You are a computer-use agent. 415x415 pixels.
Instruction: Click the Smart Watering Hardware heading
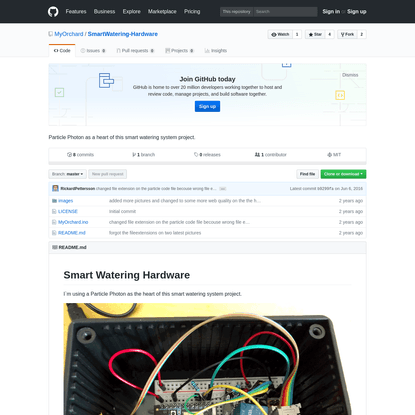tap(127, 275)
